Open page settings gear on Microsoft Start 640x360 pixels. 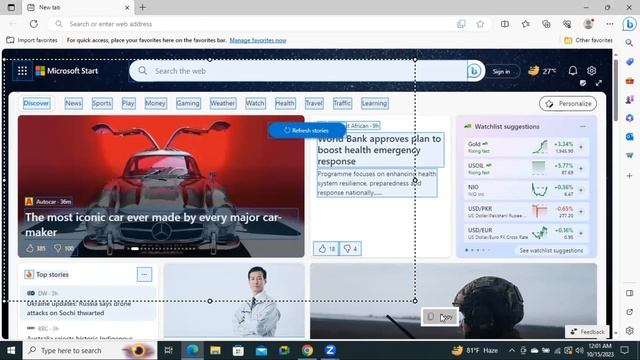pyautogui.click(x=591, y=71)
